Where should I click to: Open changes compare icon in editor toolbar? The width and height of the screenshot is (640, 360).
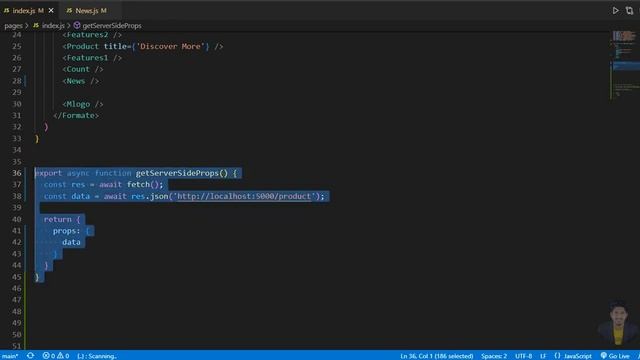click(x=629, y=11)
